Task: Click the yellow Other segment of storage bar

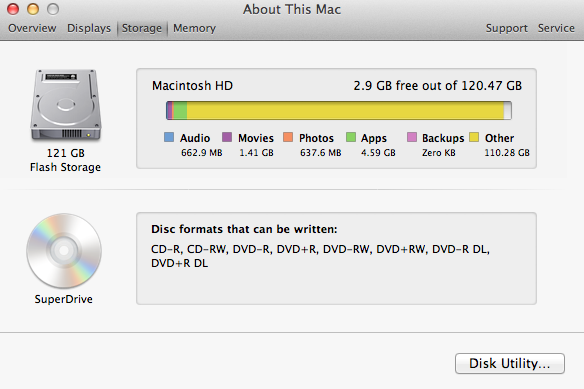Action: coord(345,110)
